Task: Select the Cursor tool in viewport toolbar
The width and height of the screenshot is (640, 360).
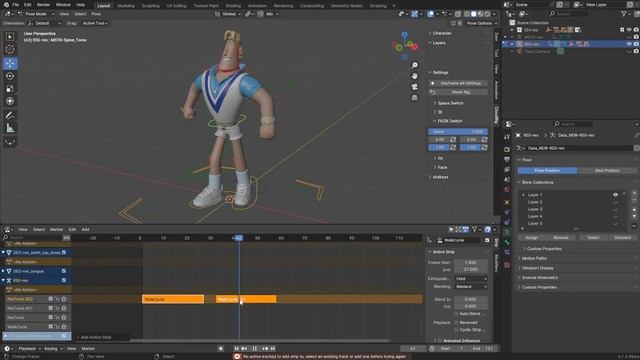Action: [10, 49]
